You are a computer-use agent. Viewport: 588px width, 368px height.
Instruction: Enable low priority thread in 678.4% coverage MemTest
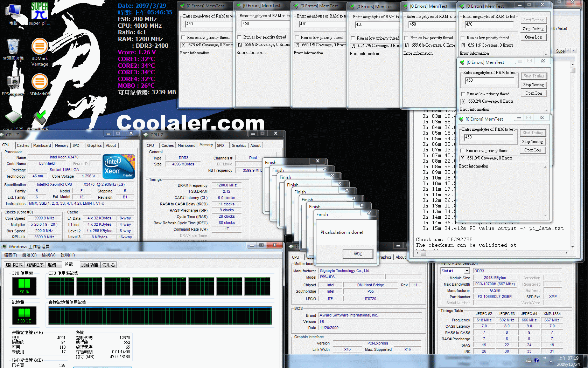[183, 38]
